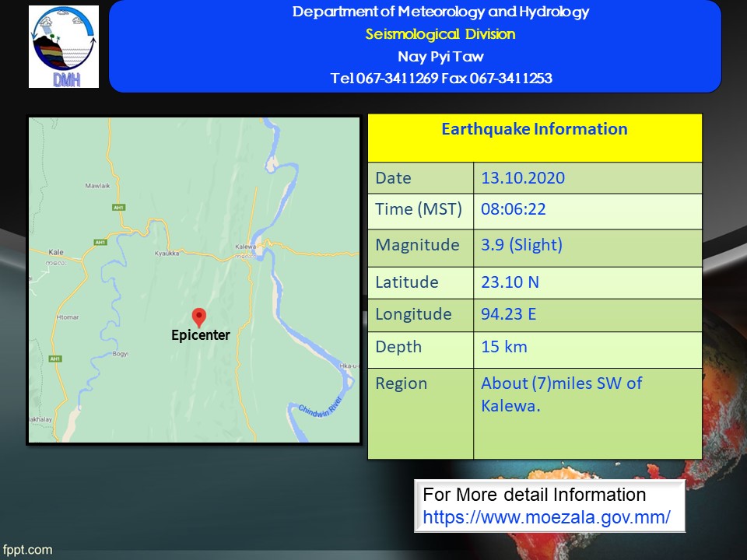The image size is (747, 560).
Task: Click the AH1 highway badge northeast of Kale
Action: 100,243
